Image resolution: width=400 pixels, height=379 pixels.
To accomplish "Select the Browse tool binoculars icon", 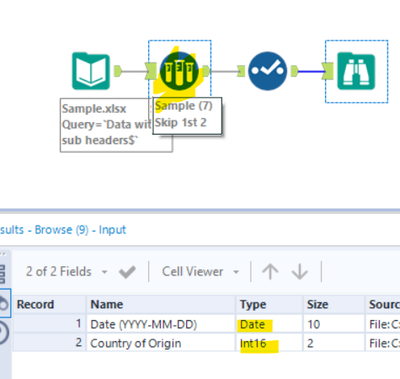I will point(356,71).
